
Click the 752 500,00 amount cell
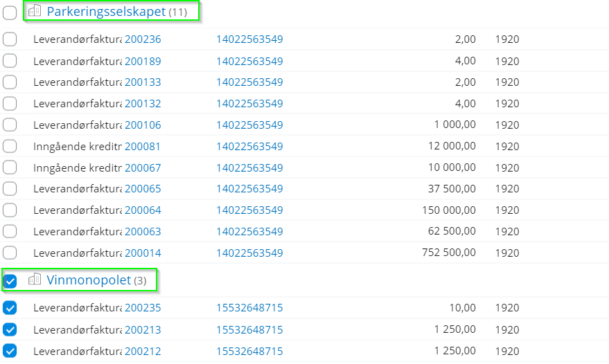(x=449, y=253)
